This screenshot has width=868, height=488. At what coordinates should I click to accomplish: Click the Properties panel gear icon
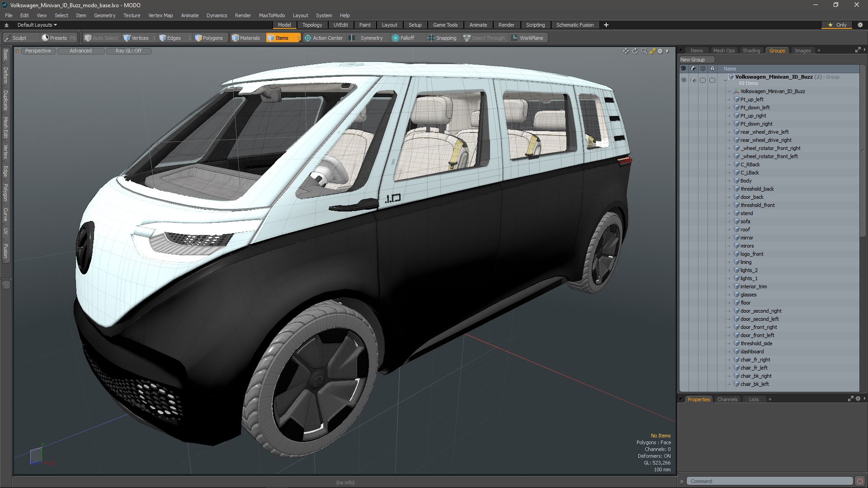858,399
